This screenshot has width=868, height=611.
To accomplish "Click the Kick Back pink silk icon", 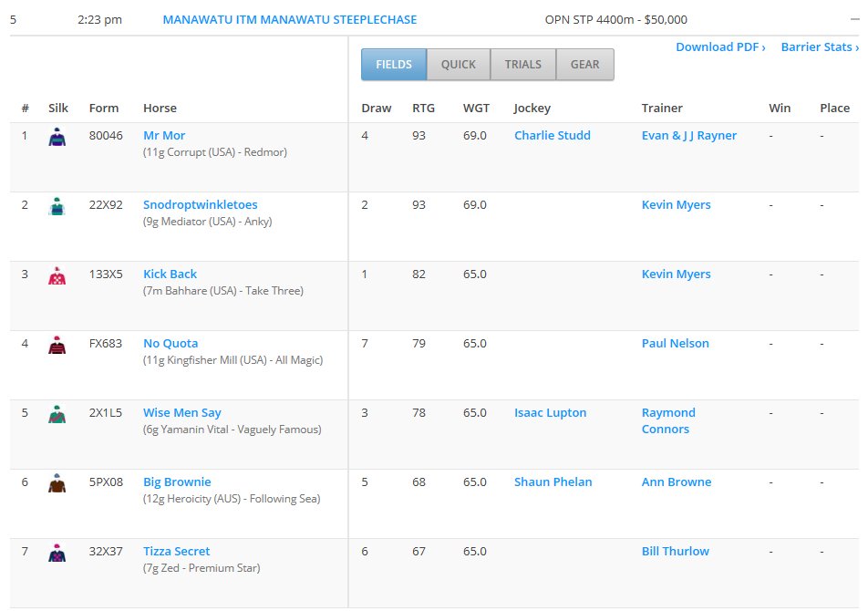I will [57, 275].
